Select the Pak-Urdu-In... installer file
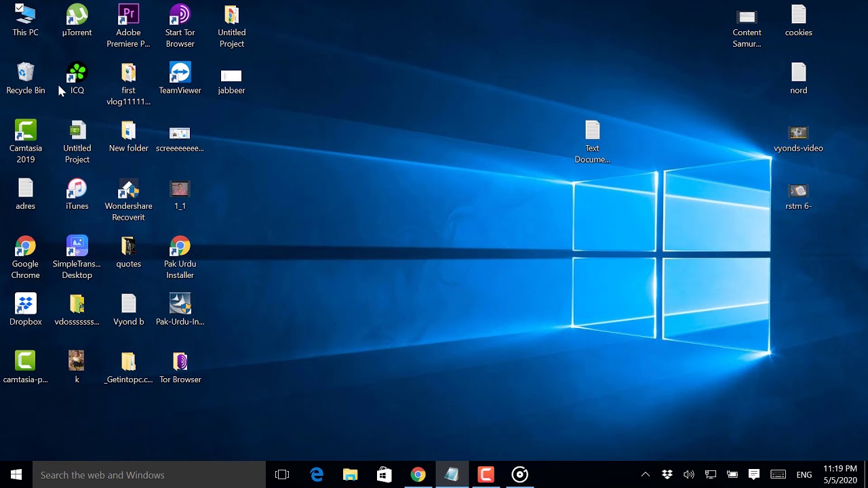 tap(180, 310)
